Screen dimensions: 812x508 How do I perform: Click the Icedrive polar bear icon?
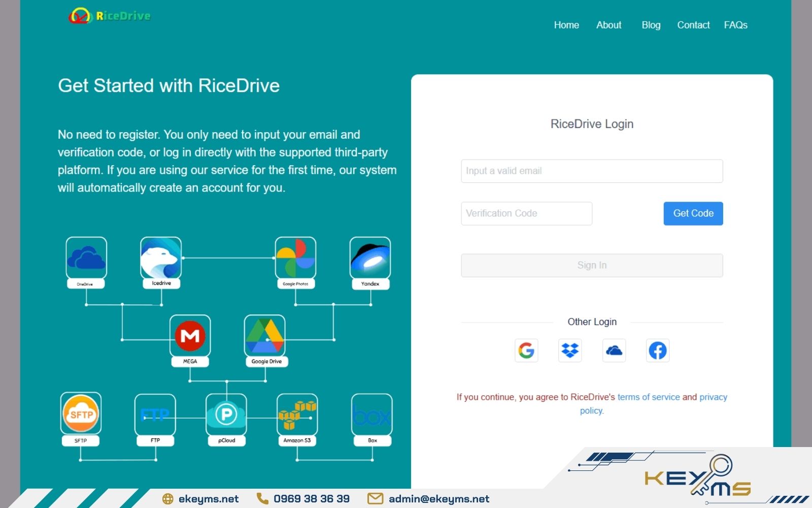pos(160,260)
